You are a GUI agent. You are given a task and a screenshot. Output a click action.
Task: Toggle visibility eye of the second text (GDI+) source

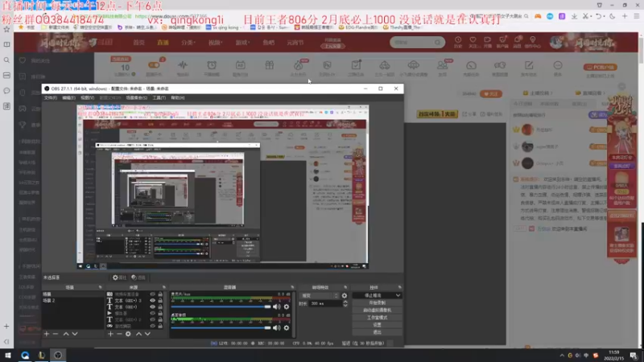152,306
